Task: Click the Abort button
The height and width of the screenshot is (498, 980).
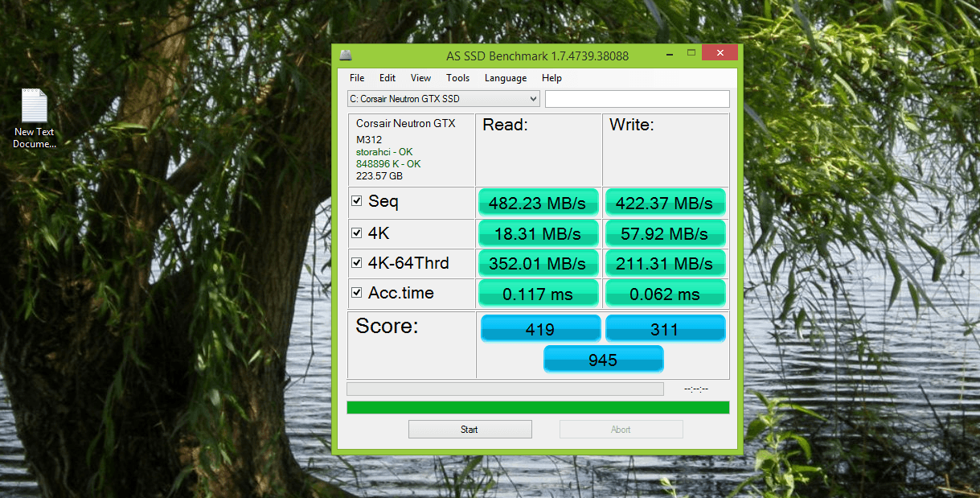Action: tap(621, 429)
